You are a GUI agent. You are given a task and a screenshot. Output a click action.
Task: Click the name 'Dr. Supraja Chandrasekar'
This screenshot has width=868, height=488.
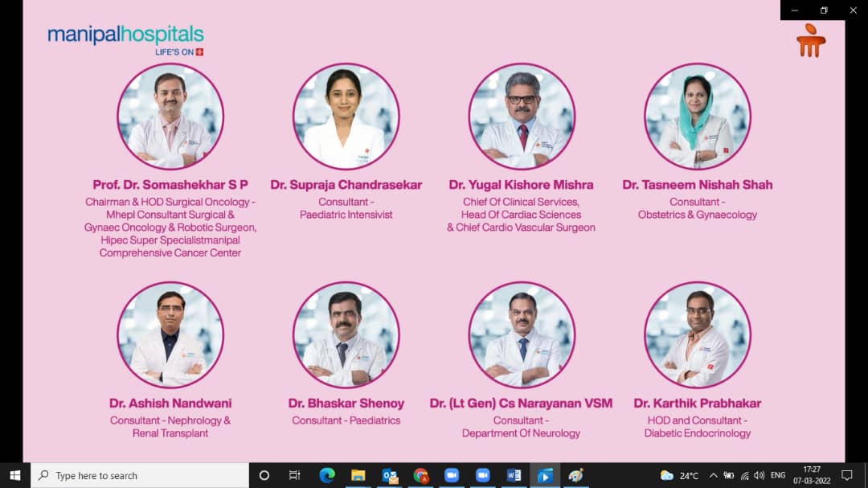346,184
